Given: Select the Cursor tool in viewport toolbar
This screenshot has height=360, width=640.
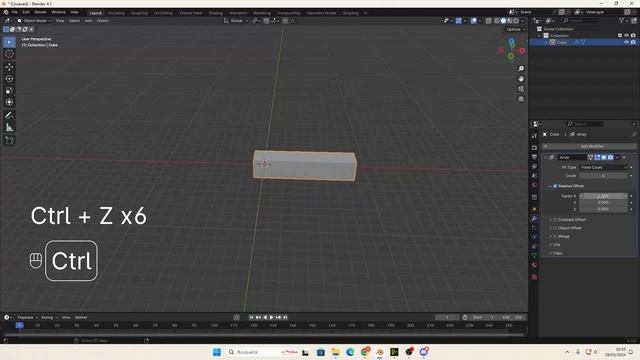Looking at the screenshot, I should pyautogui.click(x=9, y=54).
